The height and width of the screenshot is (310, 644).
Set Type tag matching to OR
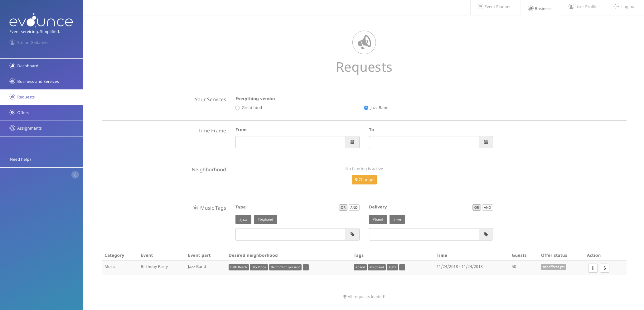343,207
